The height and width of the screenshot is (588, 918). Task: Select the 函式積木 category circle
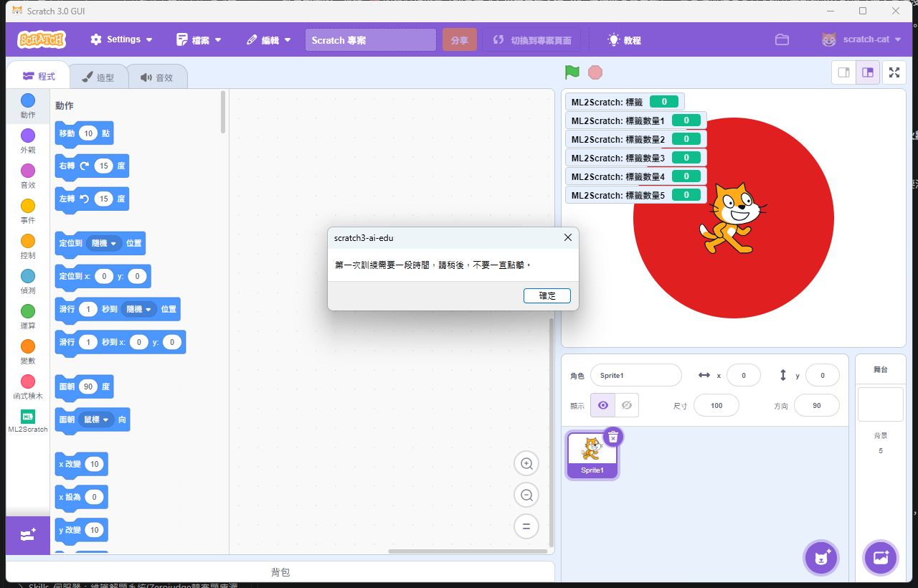tap(28, 381)
